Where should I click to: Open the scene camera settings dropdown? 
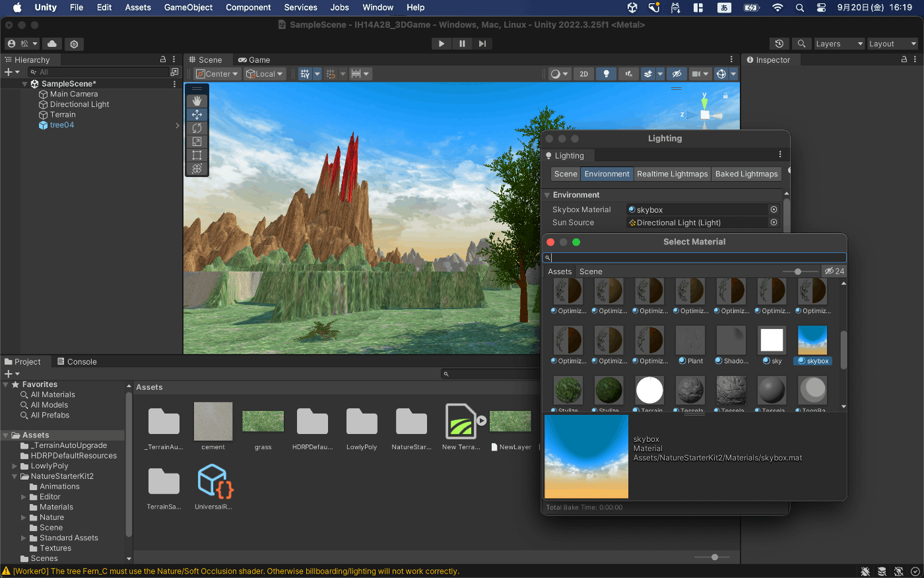click(x=700, y=74)
